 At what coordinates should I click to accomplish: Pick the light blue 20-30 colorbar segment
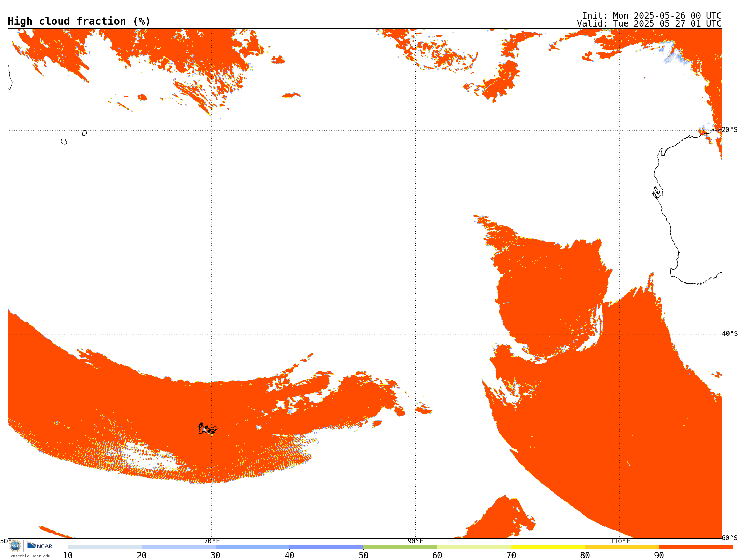(x=178, y=547)
